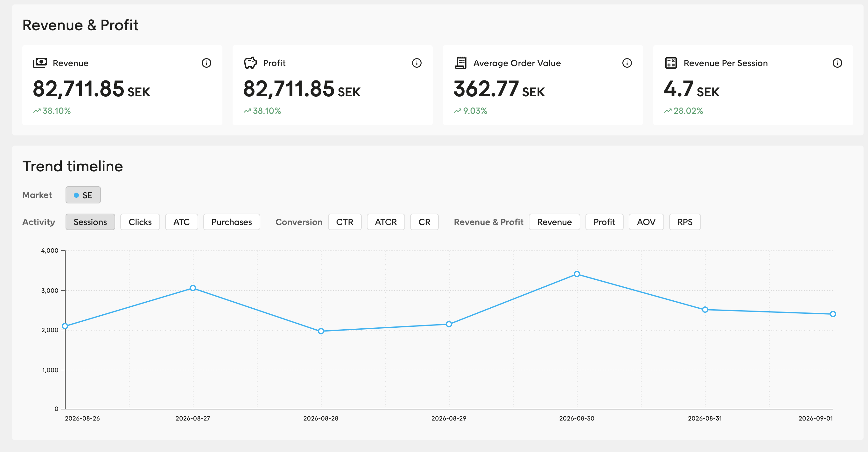Open info tooltip on Profit card
This screenshot has height=452, width=868.
[416, 63]
